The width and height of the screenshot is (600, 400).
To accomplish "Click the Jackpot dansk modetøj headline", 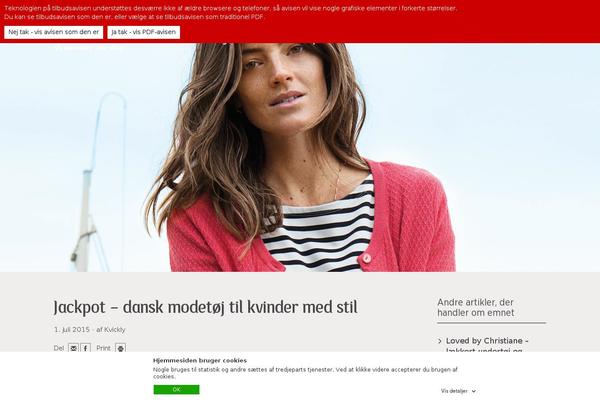I will pos(205,307).
